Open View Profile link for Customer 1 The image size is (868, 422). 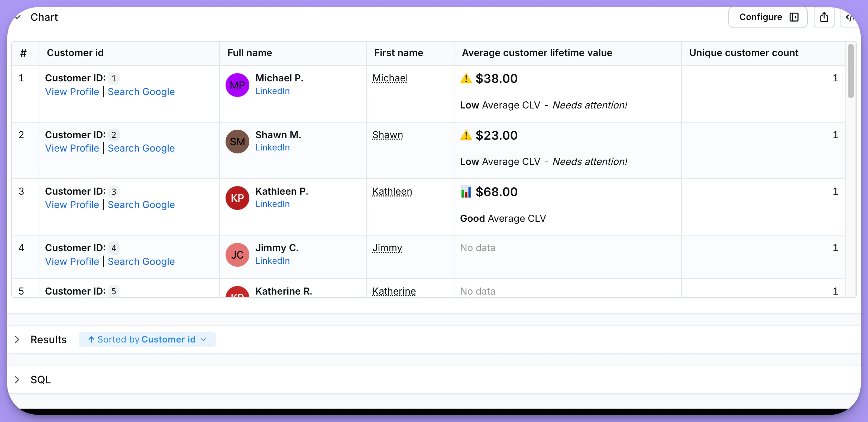click(x=72, y=92)
